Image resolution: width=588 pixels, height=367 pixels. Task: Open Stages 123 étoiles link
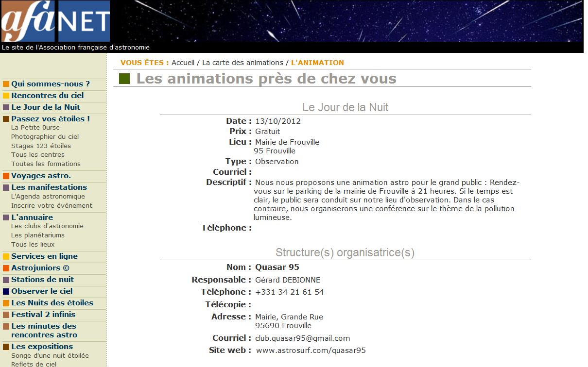pos(41,146)
